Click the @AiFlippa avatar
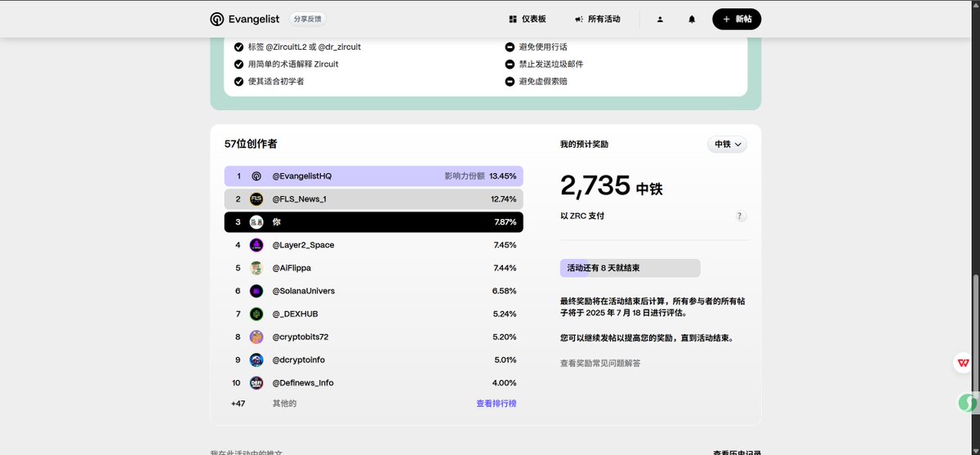 click(256, 268)
